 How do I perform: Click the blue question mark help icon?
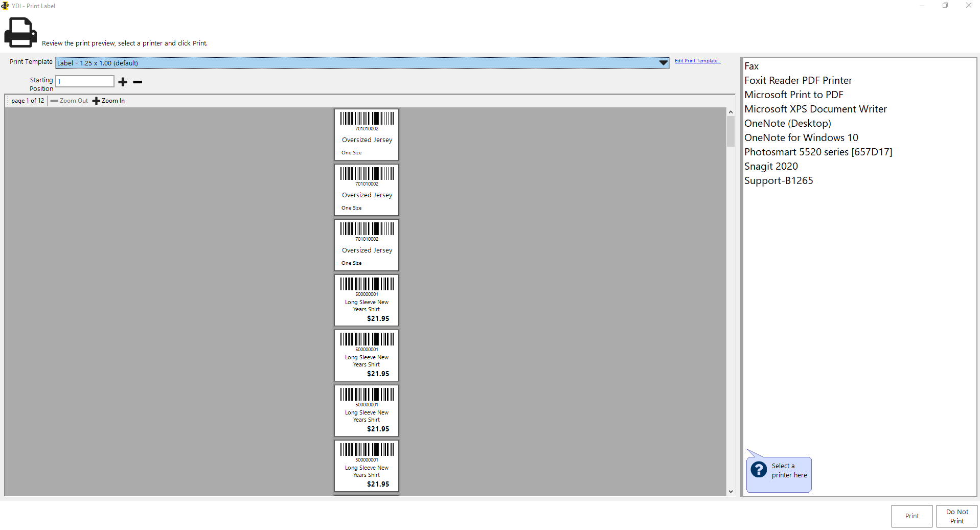point(759,469)
